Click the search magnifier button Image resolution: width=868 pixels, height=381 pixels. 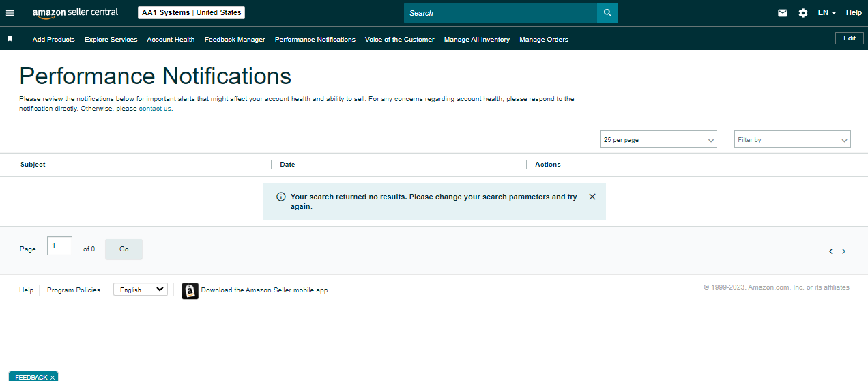[607, 13]
